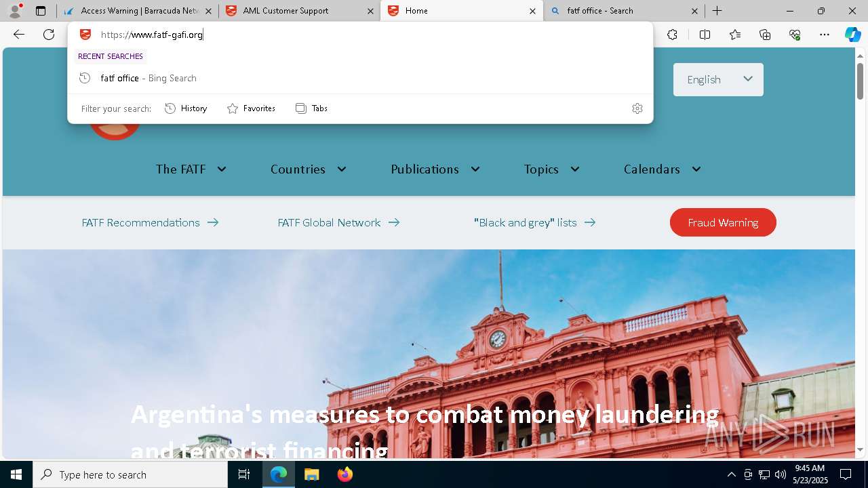The height and width of the screenshot is (488, 868).
Task: Open network status tray icon
Action: coord(764,474)
